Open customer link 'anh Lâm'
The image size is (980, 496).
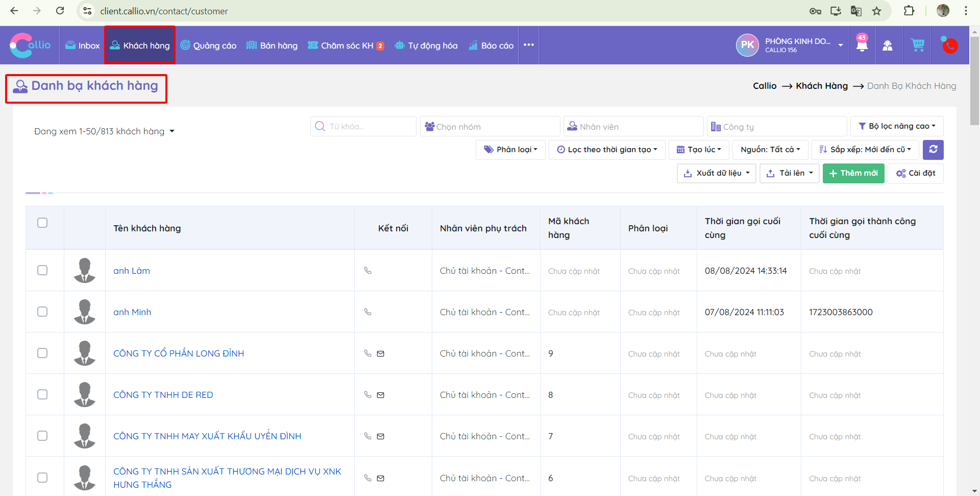click(x=132, y=271)
